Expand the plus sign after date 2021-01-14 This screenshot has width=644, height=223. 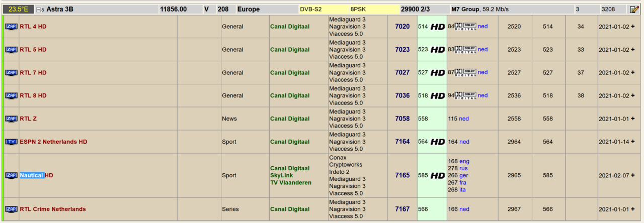point(632,142)
